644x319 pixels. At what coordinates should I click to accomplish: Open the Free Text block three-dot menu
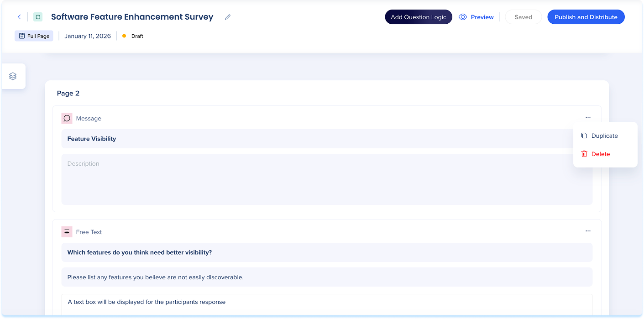click(588, 231)
